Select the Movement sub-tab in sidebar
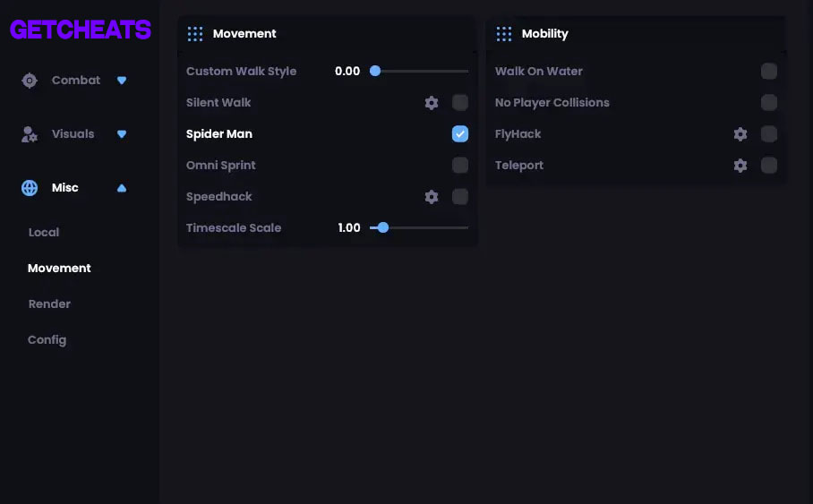 [59, 268]
